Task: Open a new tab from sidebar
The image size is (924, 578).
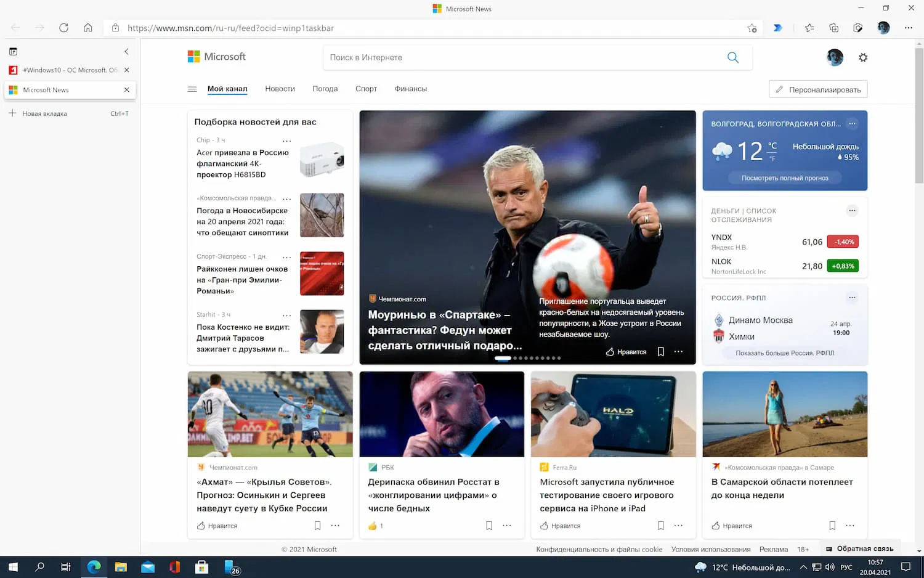Action: point(70,113)
